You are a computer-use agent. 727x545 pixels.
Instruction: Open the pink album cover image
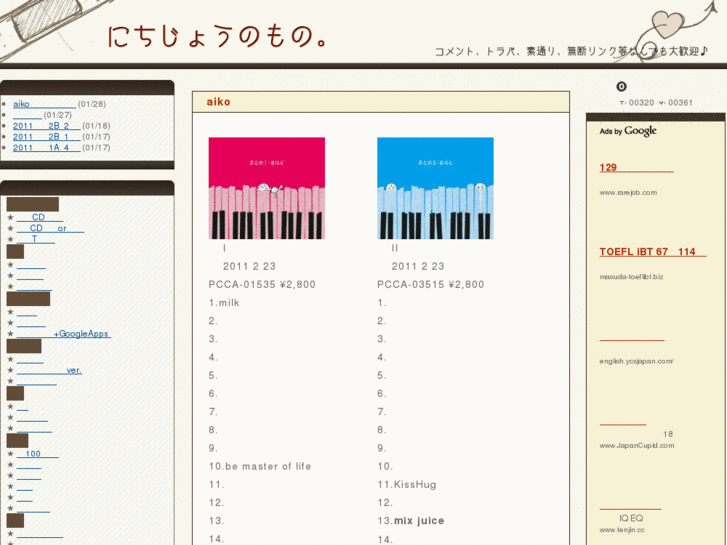(x=267, y=188)
